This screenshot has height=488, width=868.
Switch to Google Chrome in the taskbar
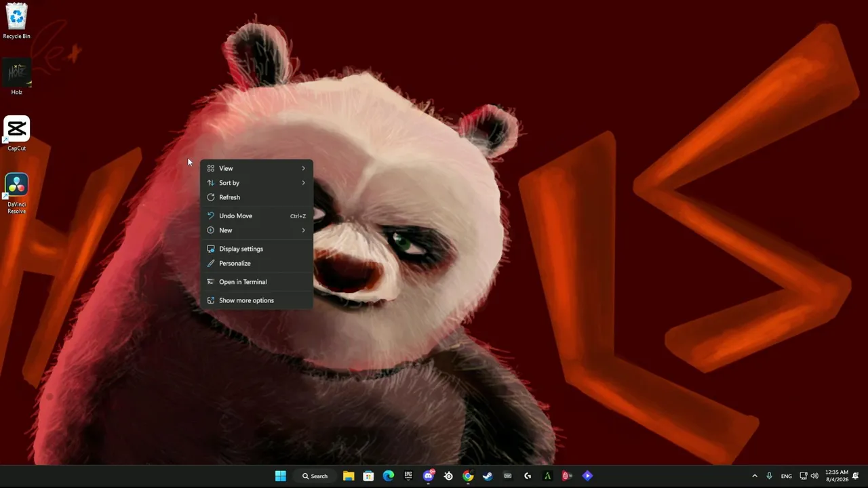coord(468,476)
